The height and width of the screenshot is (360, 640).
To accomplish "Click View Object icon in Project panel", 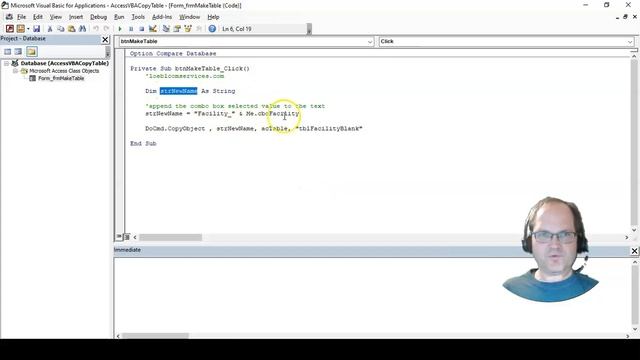I will [x=18, y=51].
